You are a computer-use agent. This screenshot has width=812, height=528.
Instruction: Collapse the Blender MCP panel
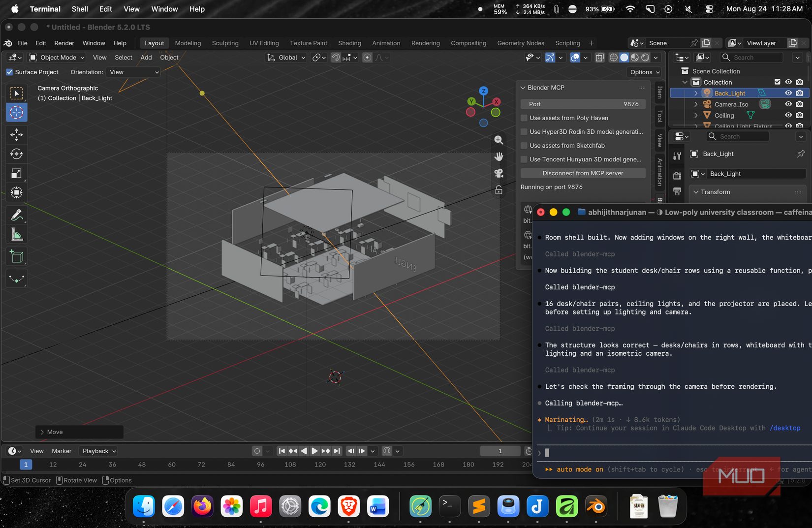[x=523, y=88]
